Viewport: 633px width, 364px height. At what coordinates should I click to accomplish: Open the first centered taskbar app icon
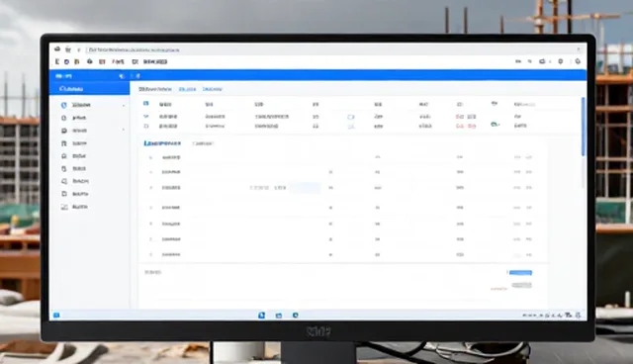pos(261,316)
